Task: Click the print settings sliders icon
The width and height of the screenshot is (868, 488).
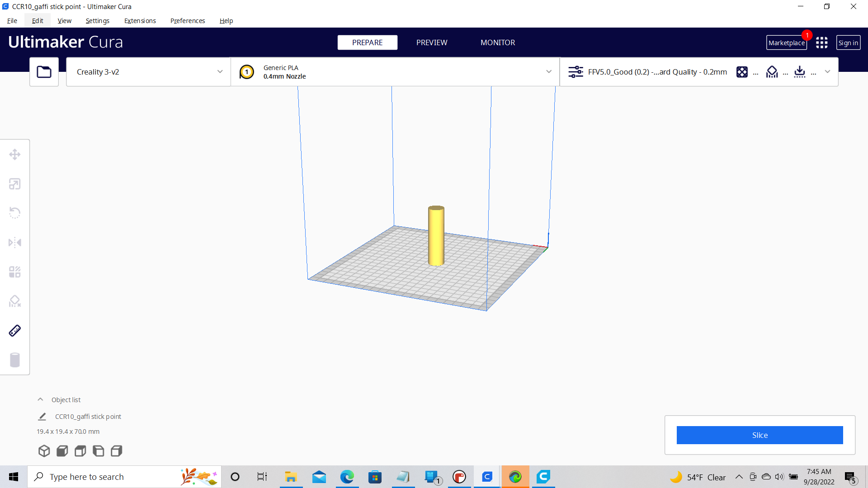Action: pos(576,72)
